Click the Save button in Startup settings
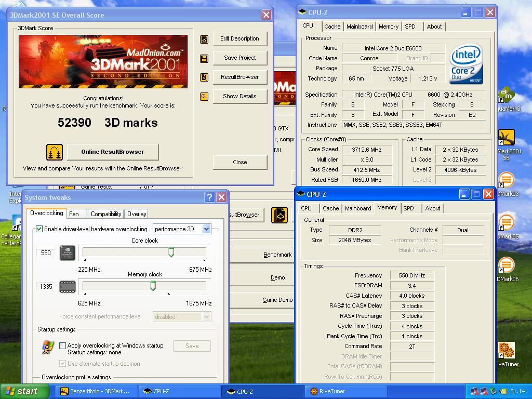The height and width of the screenshot is (399, 532). tap(192, 346)
